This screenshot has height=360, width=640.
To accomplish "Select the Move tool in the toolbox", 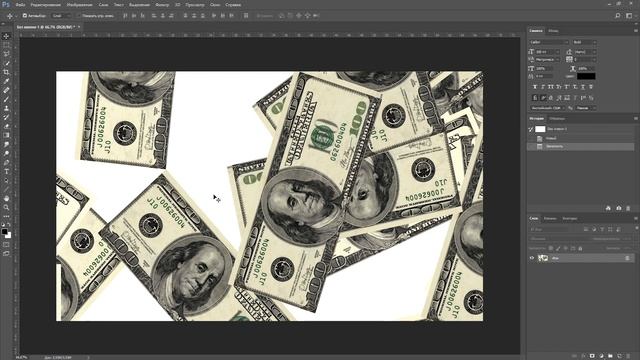I will pyautogui.click(x=6, y=36).
